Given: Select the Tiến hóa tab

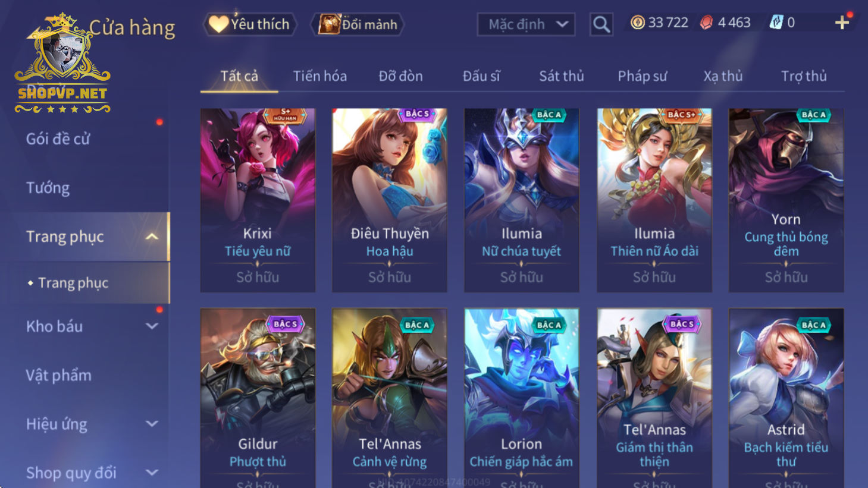Looking at the screenshot, I should (320, 76).
